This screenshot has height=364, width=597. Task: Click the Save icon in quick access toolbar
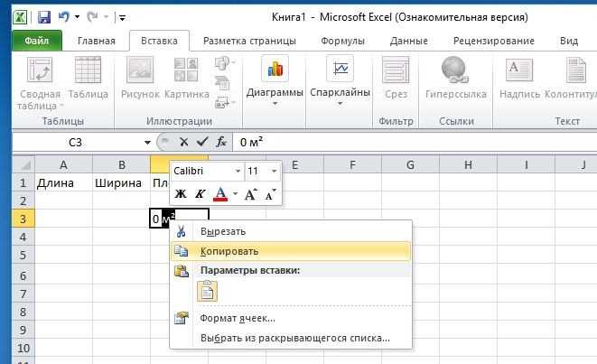pyautogui.click(x=44, y=17)
